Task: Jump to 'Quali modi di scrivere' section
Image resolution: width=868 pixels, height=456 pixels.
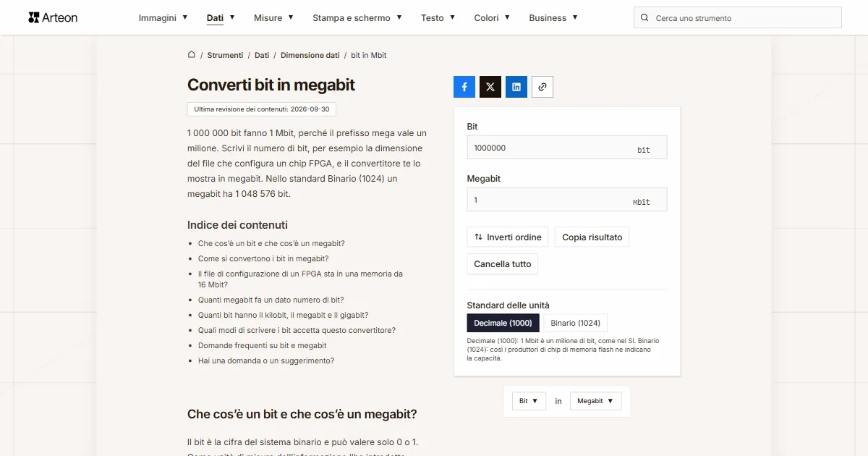Action: coord(297,331)
